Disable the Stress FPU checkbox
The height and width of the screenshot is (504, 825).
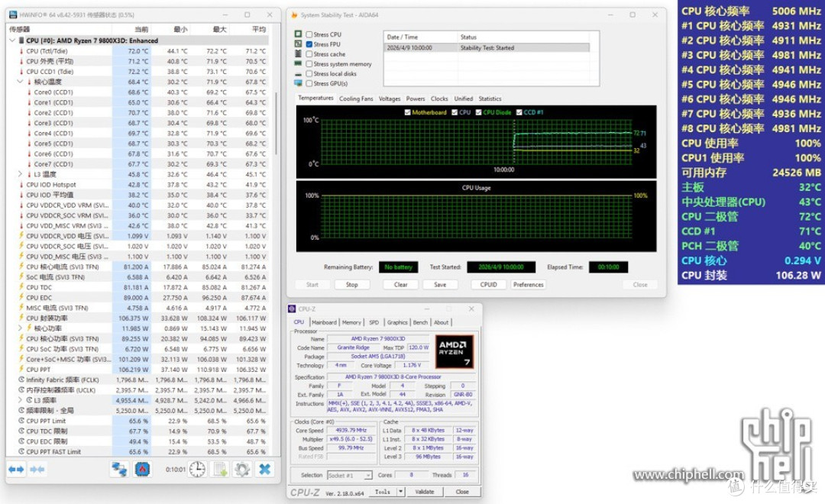309,44
